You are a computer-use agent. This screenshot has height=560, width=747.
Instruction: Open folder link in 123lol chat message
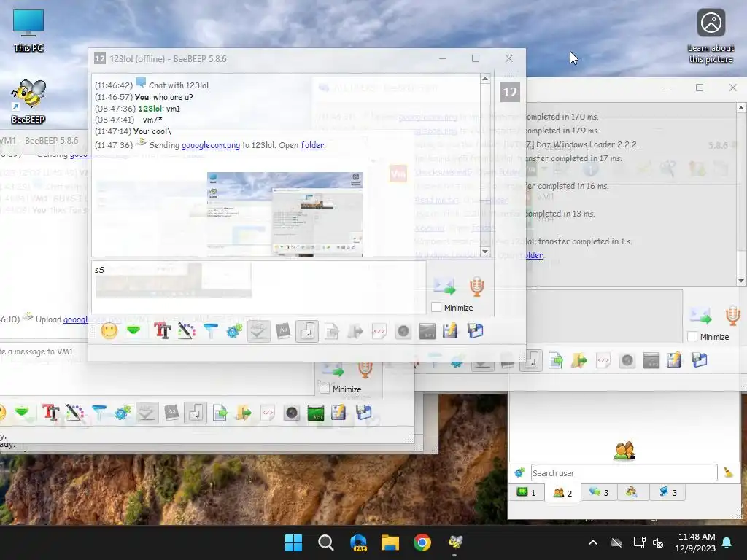[312, 145]
